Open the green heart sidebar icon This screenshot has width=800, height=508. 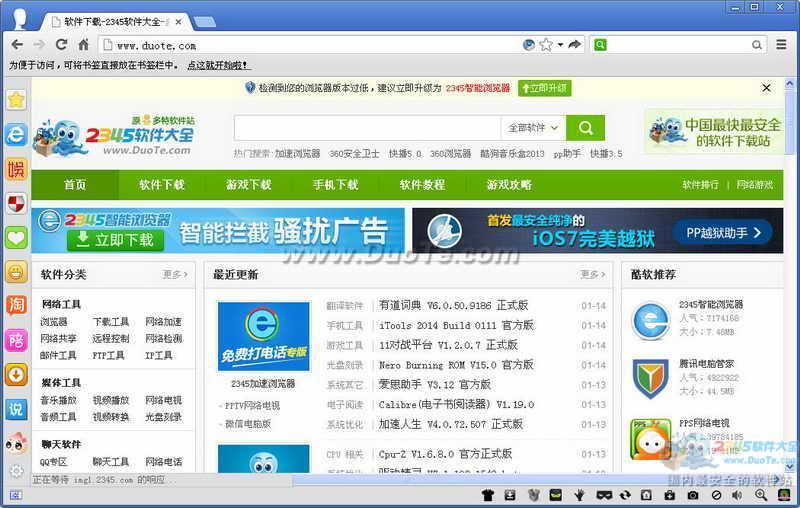click(x=16, y=238)
